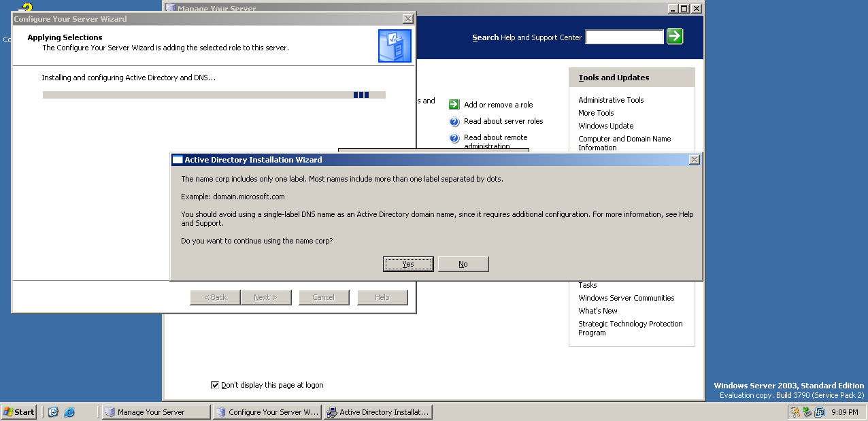
Task: Open Computer and Domain Name Information link
Action: point(624,143)
